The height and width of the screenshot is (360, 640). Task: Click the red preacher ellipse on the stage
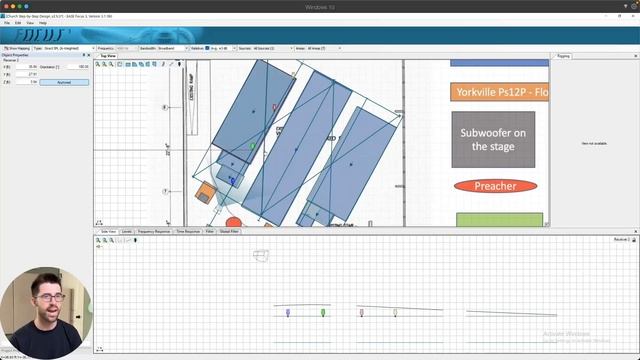click(x=233, y=222)
